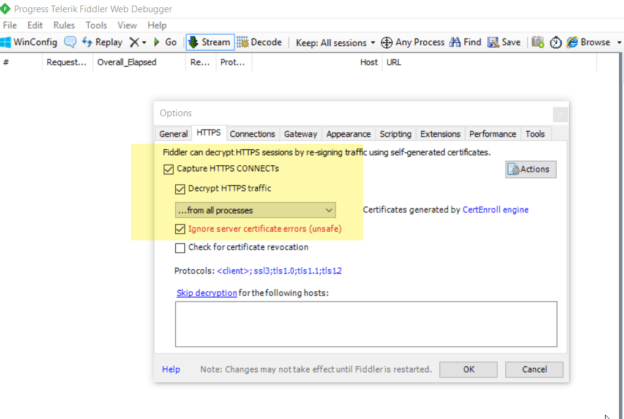Click the Skip decryption link
This screenshot has width=624, height=419.
point(207,293)
